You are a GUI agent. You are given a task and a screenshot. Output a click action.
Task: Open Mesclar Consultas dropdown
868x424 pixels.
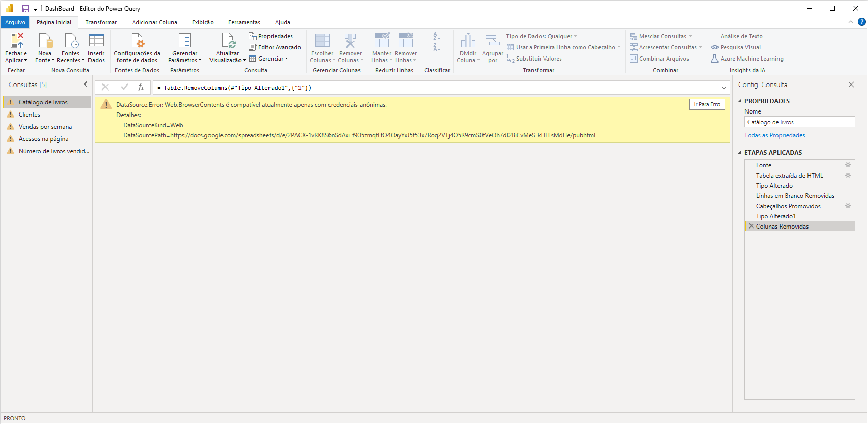[x=661, y=36]
